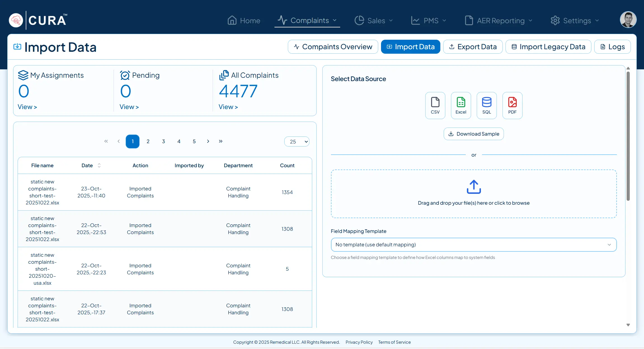
Task: Select the CSV data source icon
Action: (x=435, y=105)
